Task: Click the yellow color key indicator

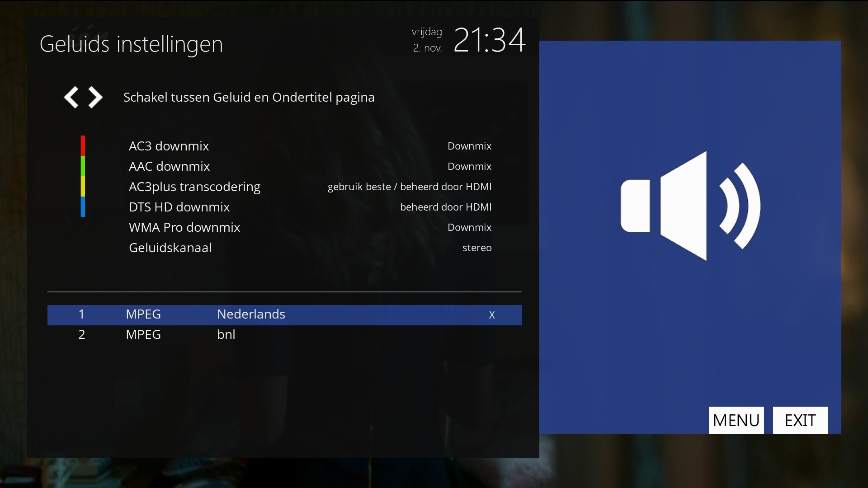Action: 83,186
